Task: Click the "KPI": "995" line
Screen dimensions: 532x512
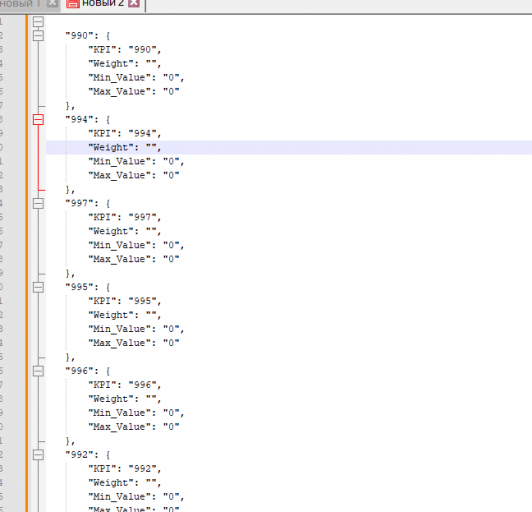Action: click(125, 301)
